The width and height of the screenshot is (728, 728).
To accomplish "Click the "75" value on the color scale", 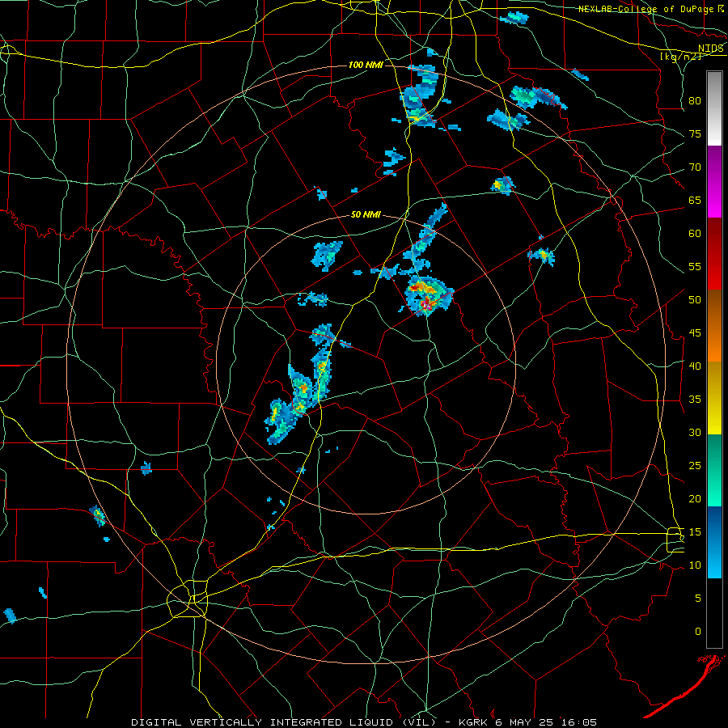I will pyautogui.click(x=695, y=133).
